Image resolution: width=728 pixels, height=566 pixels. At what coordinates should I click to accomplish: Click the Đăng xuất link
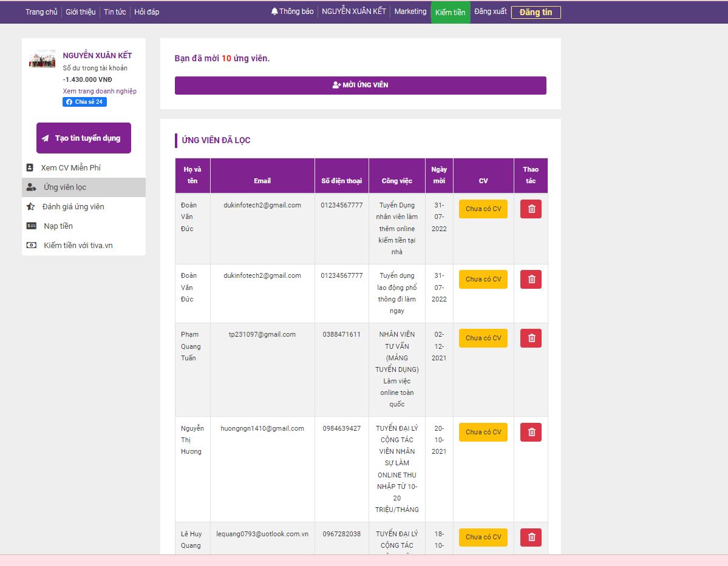pos(490,12)
